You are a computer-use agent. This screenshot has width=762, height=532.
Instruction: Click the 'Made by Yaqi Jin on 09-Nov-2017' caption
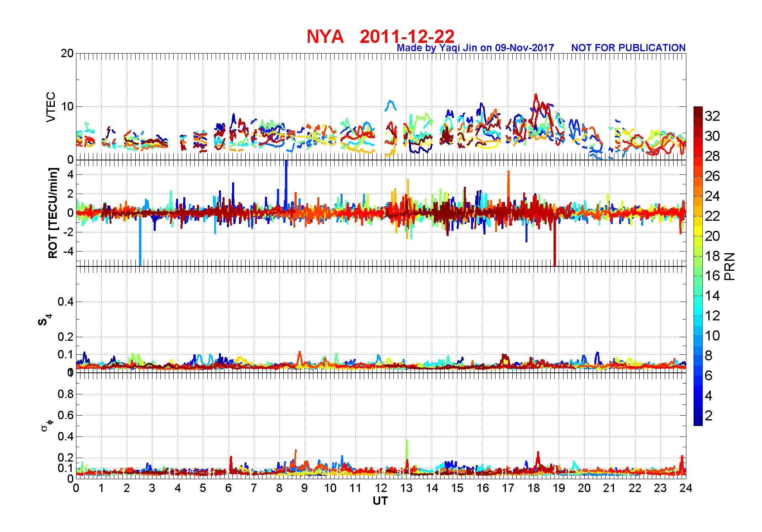tap(475, 48)
